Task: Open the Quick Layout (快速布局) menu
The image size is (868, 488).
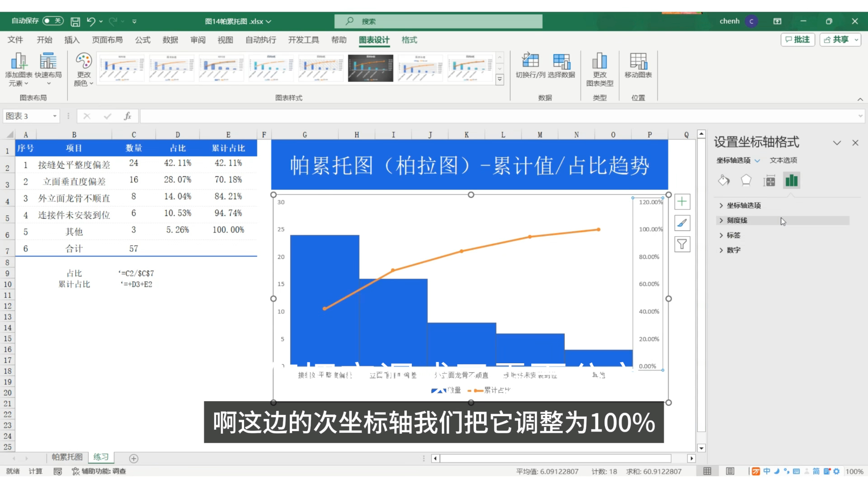Action: coord(48,69)
